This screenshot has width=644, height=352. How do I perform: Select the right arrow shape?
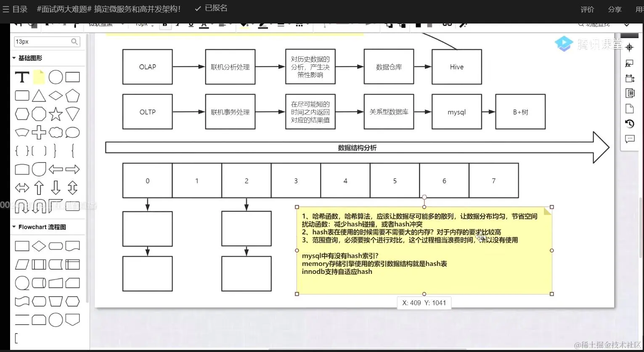(x=72, y=169)
